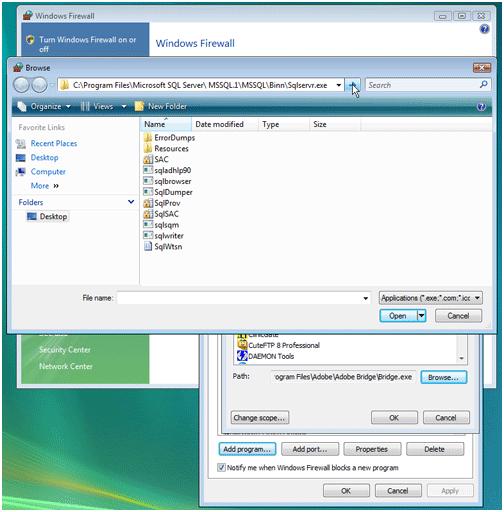504x512 pixels.
Task: Select the SqlSAC file icon
Action: click(x=148, y=214)
